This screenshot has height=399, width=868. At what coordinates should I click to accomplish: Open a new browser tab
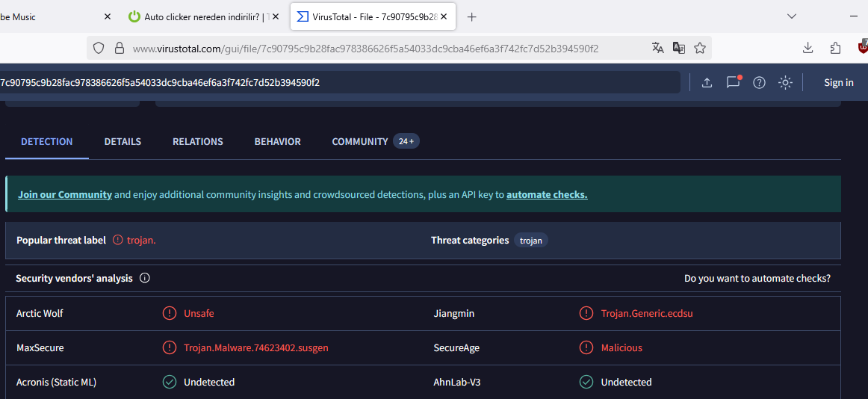coord(471,17)
